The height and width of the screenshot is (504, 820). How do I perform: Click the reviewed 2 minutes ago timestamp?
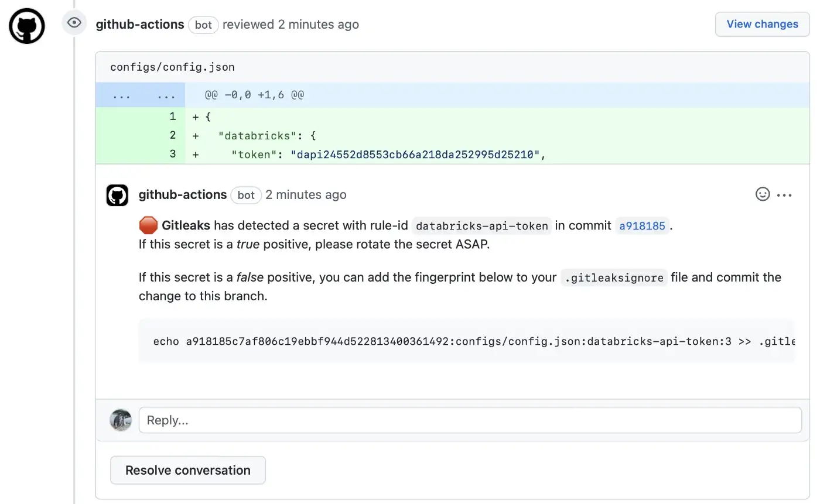[291, 24]
